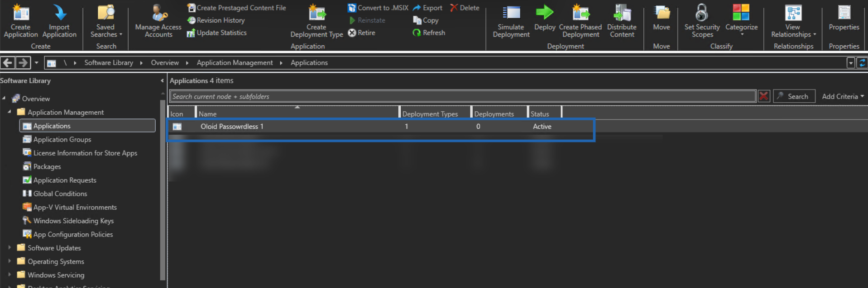Click Overview breadcrumb
Viewport: 868px width, 288px height.
click(x=165, y=63)
